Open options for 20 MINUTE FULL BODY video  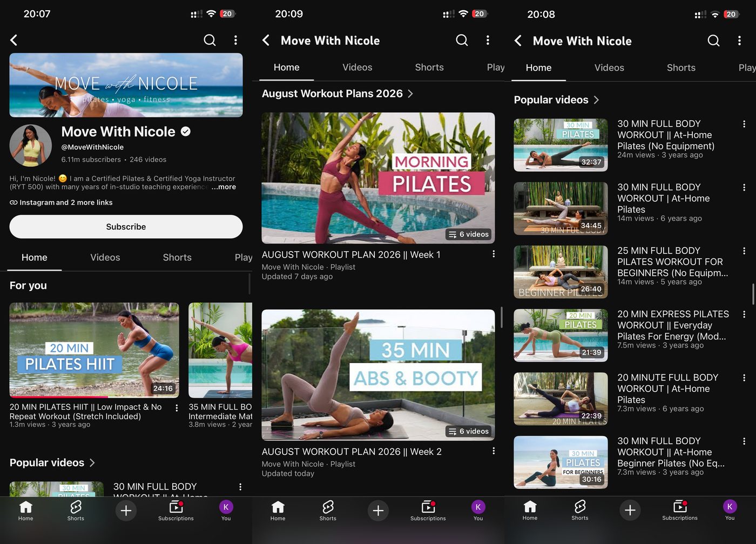pyautogui.click(x=744, y=378)
